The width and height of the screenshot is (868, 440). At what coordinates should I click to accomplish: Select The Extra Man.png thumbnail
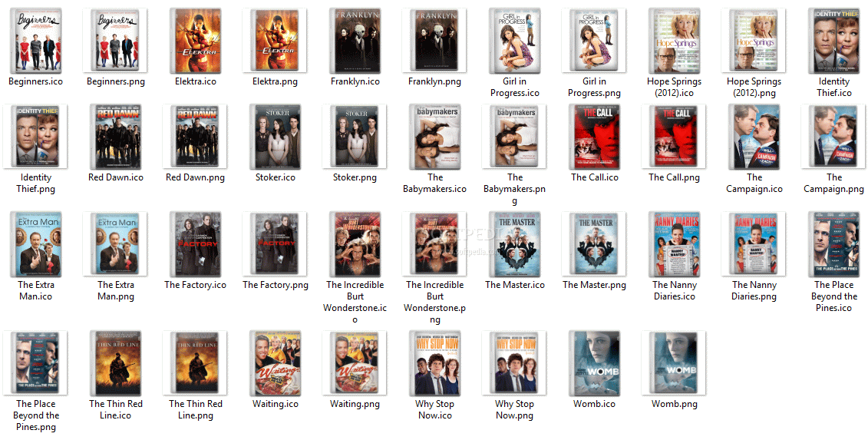(115, 244)
